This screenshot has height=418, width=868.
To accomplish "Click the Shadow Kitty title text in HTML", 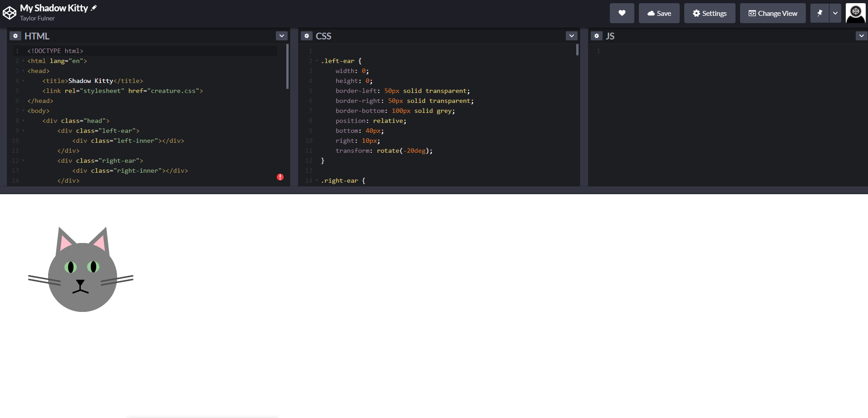I will click(x=91, y=81).
